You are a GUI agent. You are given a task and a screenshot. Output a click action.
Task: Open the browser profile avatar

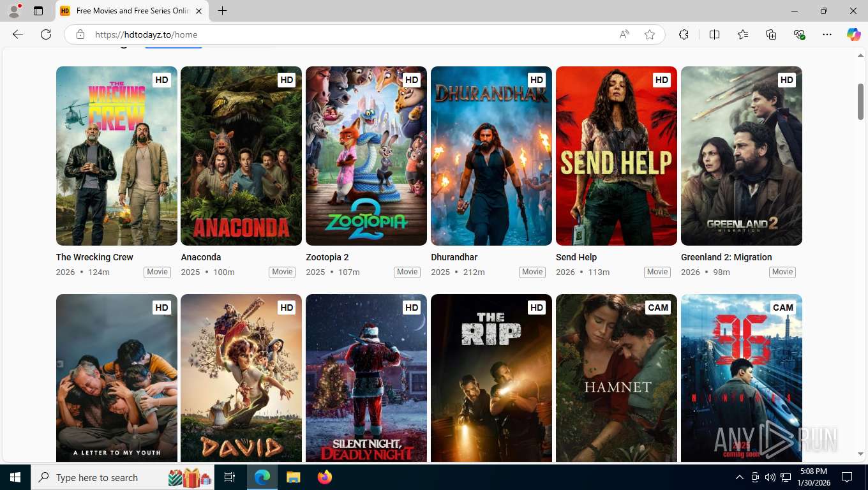point(14,11)
